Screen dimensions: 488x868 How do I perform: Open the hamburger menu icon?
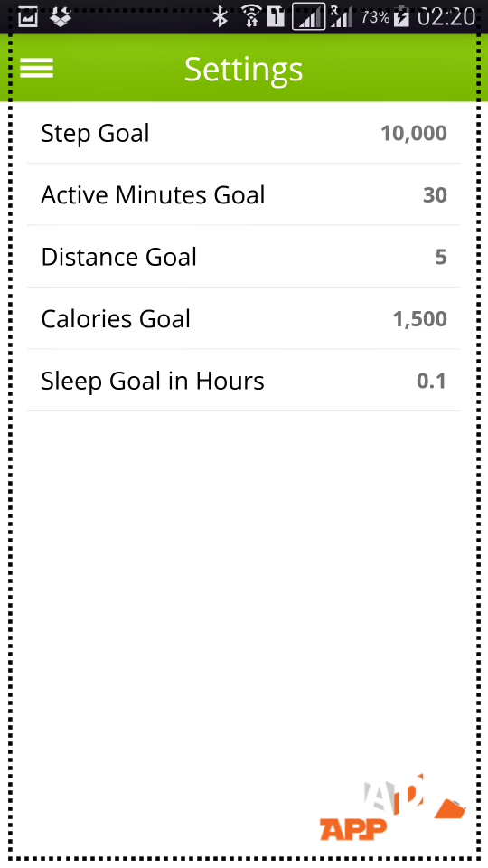pos(36,68)
